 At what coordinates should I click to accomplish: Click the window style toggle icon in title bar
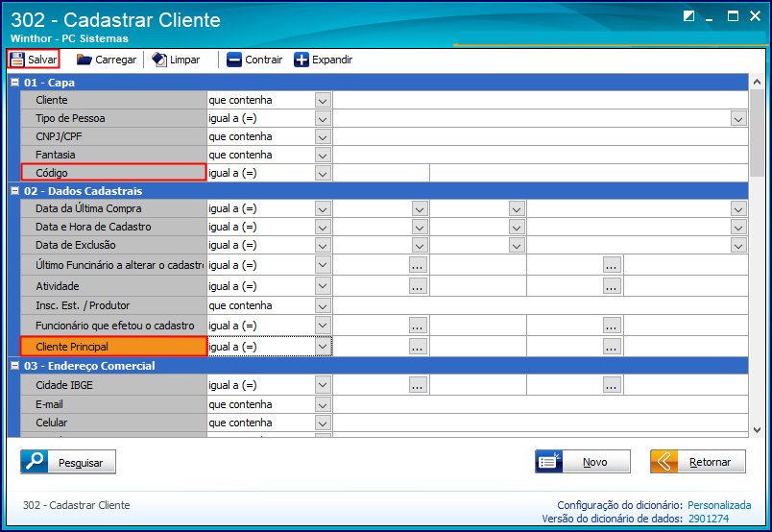point(688,16)
